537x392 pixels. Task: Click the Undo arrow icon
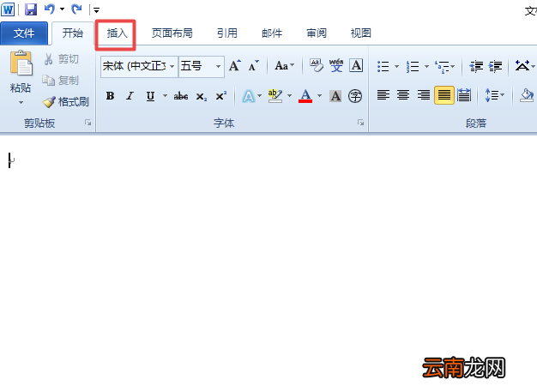click(50, 9)
